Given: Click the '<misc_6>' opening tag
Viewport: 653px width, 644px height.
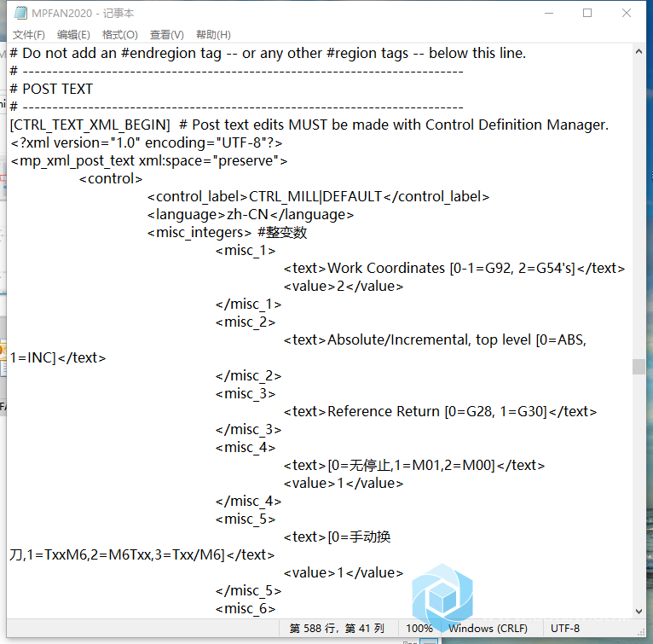Looking at the screenshot, I should (x=246, y=608).
